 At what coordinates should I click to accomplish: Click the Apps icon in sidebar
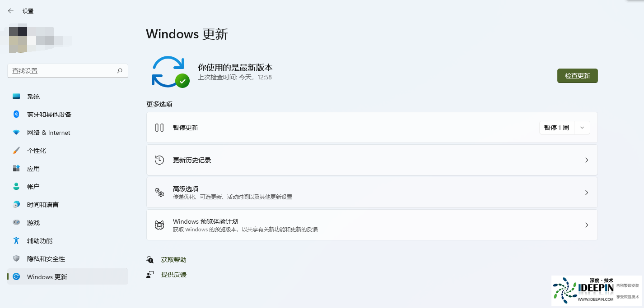coord(16,169)
